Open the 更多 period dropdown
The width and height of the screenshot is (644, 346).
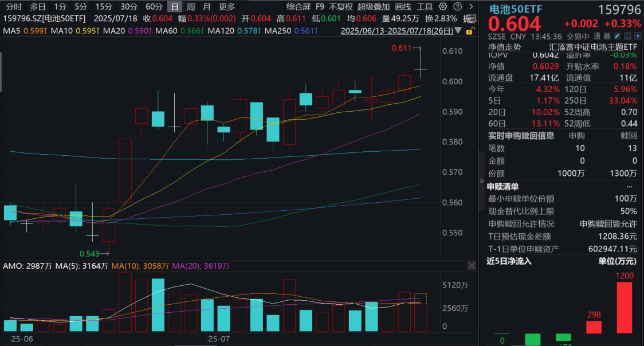(x=226, y=7)
